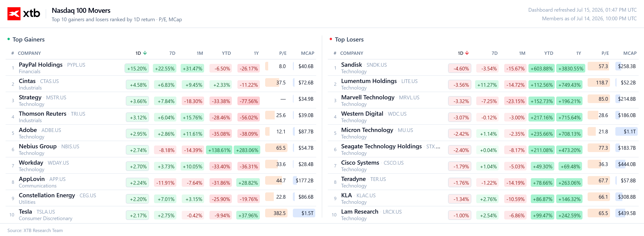644x236 pixels.
Task: Click the red sort arrow beside Losers 1D
Action: [467, 53]
